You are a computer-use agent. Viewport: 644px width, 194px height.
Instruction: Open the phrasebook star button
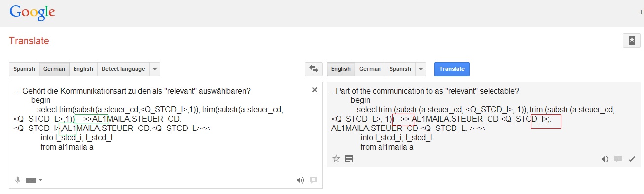(x=631, y=41)
